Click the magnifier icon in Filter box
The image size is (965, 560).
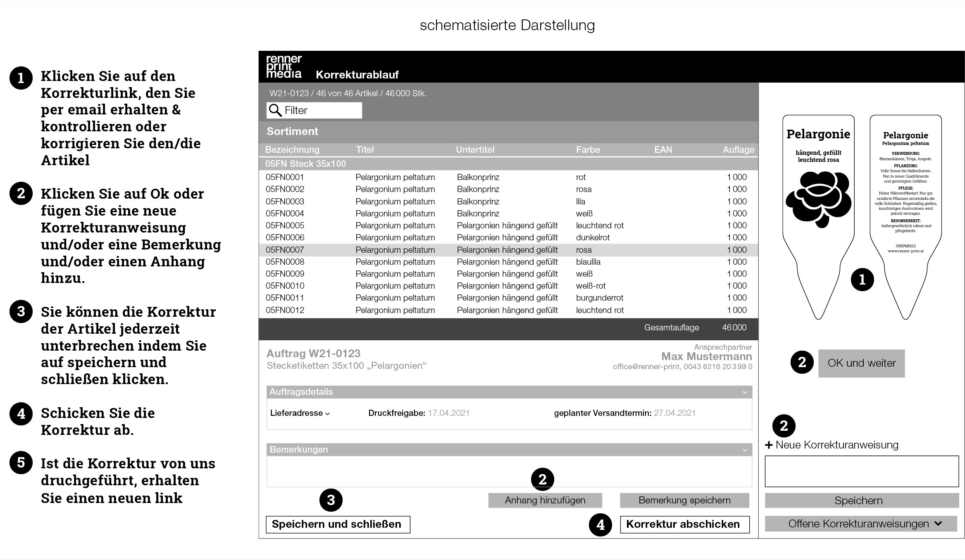(x=275, y=110)
